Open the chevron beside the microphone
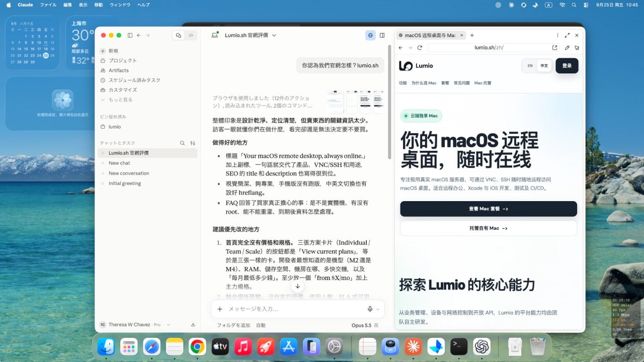The width and height of the screenshot is (644, 362). click(378, 309)
